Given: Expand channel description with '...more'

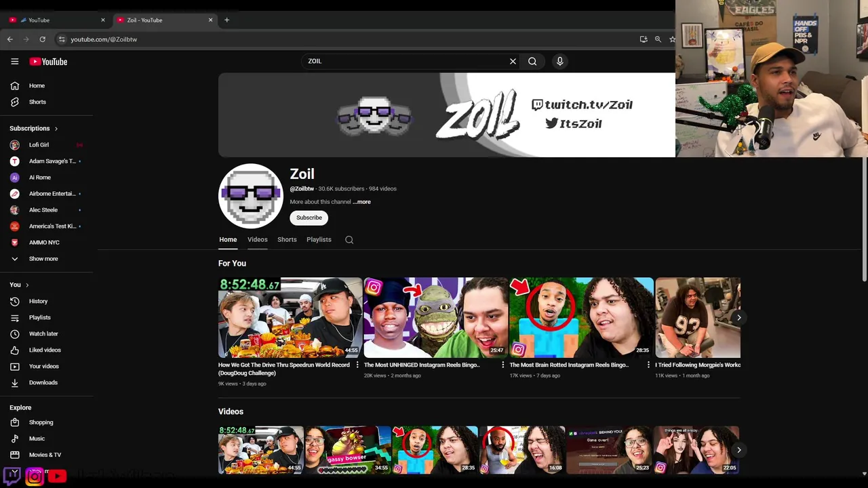Looking at the screenshot, I should click(361, 202).
